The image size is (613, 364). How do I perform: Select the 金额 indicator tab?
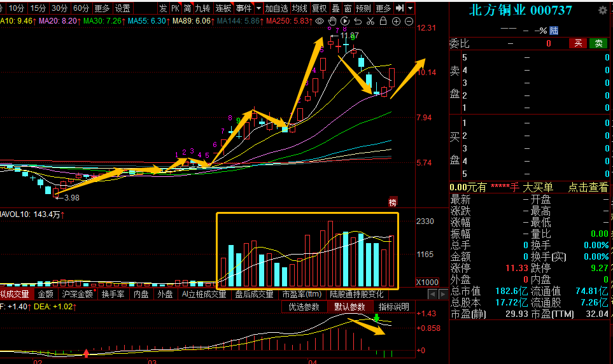[x=46, y=294]
